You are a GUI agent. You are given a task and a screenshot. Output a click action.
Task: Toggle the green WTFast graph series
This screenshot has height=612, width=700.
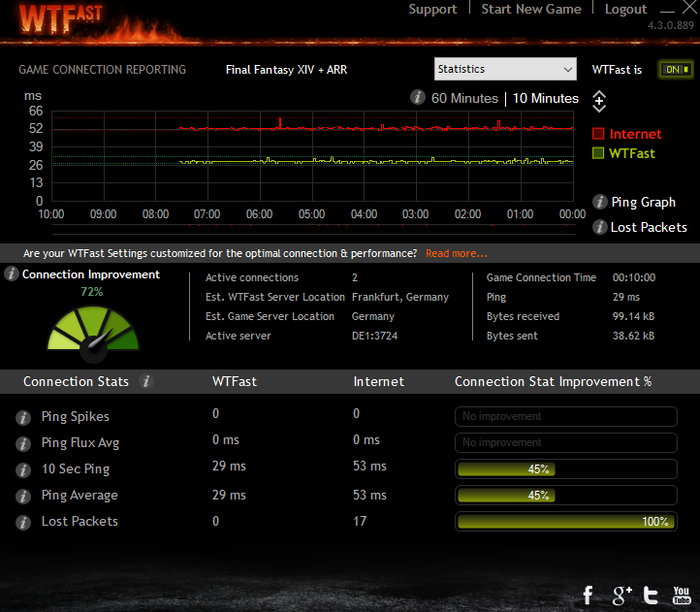[598, 153]
